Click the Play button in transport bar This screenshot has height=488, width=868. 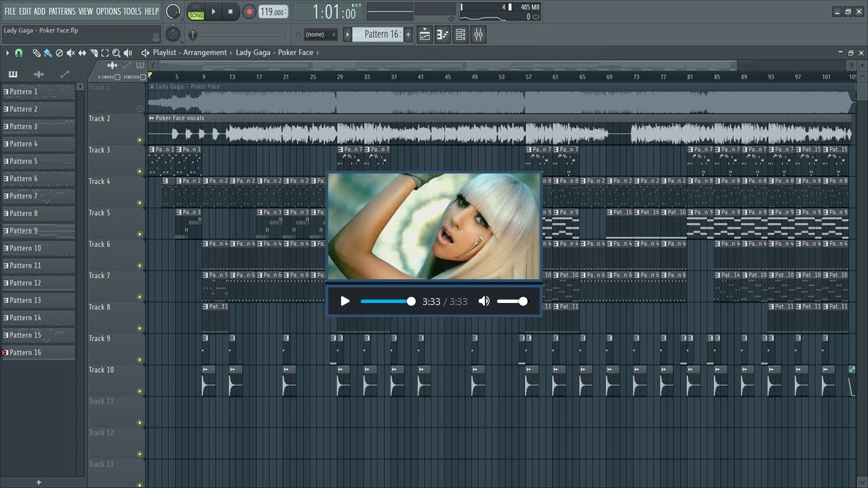tap(213, 12)
